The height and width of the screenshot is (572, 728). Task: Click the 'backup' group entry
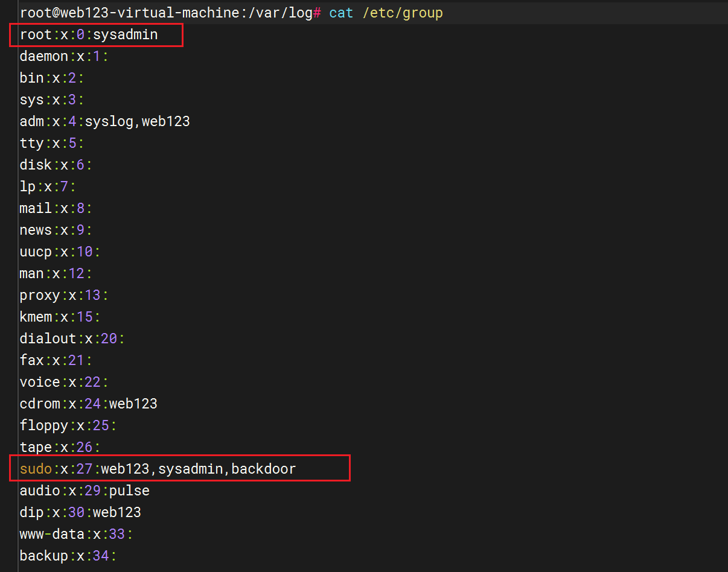43,556
